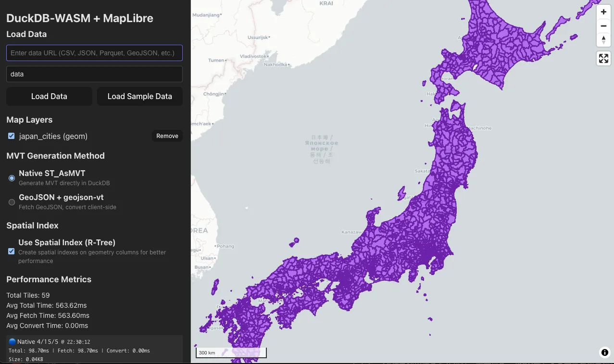Click the Sea of Japan map label
Screen dimensions: 614x364
click(x=322, y=149)
